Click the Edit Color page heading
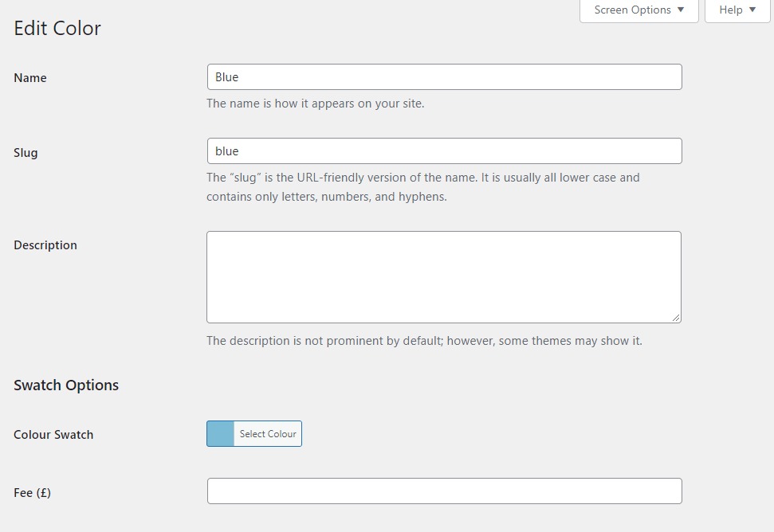The image size is (774, 532). pos(57,28)
